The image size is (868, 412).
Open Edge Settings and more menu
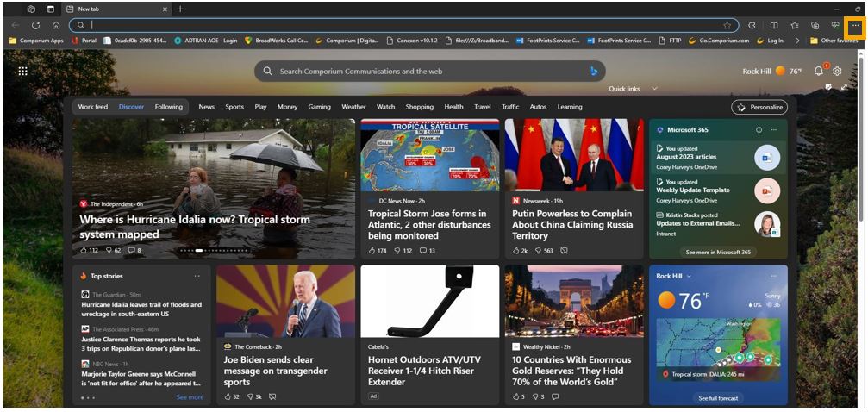[856, 26]
